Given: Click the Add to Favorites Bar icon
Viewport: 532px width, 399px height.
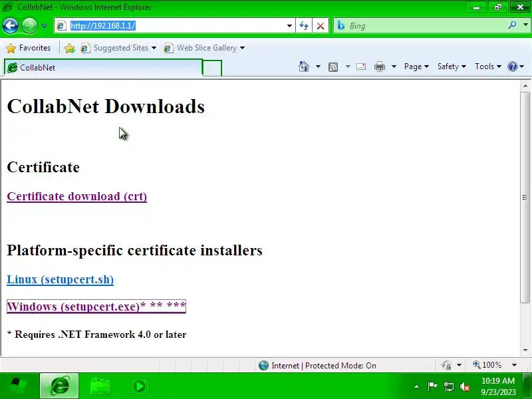Looking at the screenshot, I should tap(70, 48).
